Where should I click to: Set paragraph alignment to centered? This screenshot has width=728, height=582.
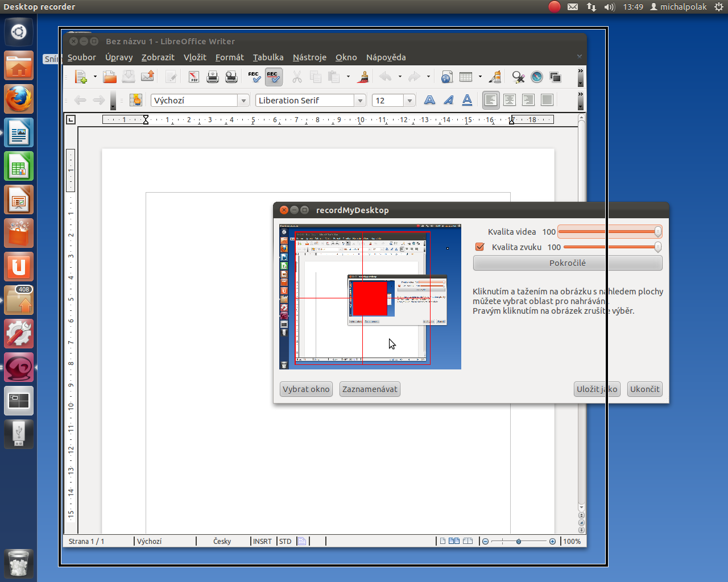click(x=510, y=100)
